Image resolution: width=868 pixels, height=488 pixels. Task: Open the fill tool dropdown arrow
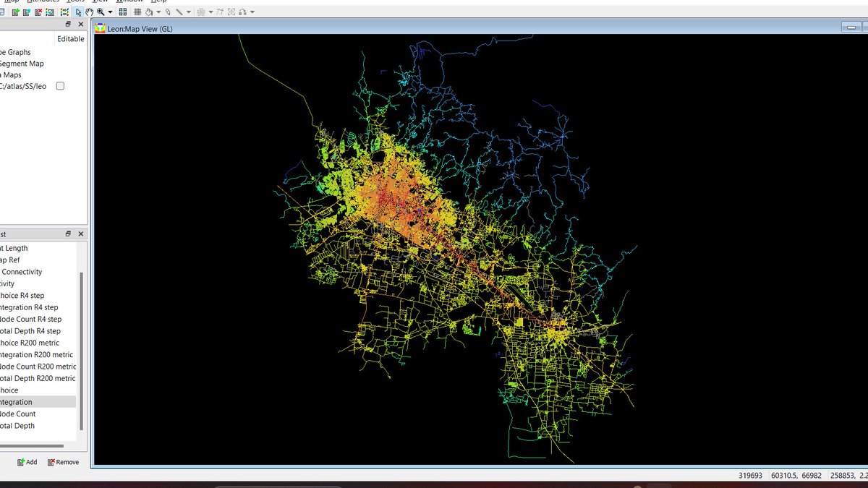point(158,12)
